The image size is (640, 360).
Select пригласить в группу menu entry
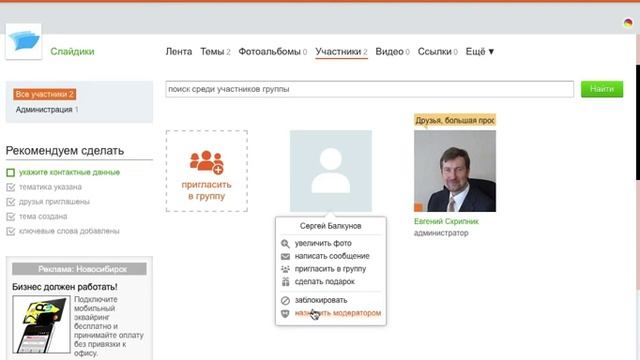pos(331,269)
